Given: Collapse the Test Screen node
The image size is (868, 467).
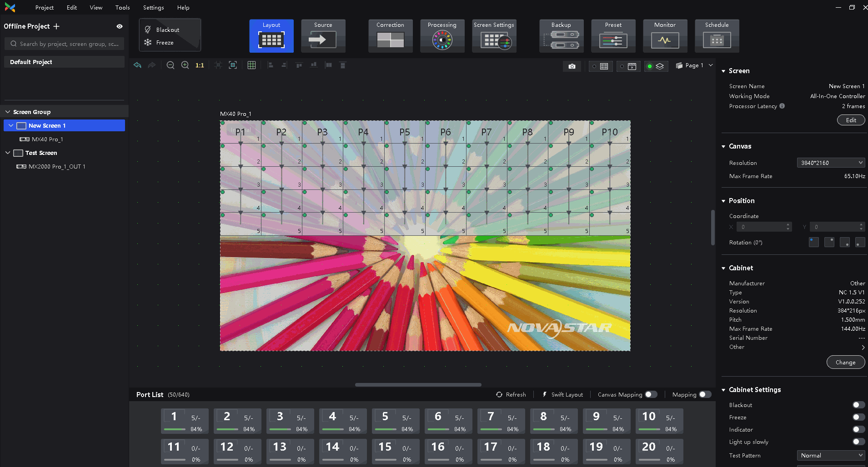Looking at the screenshot, I should tap(8, 153).
